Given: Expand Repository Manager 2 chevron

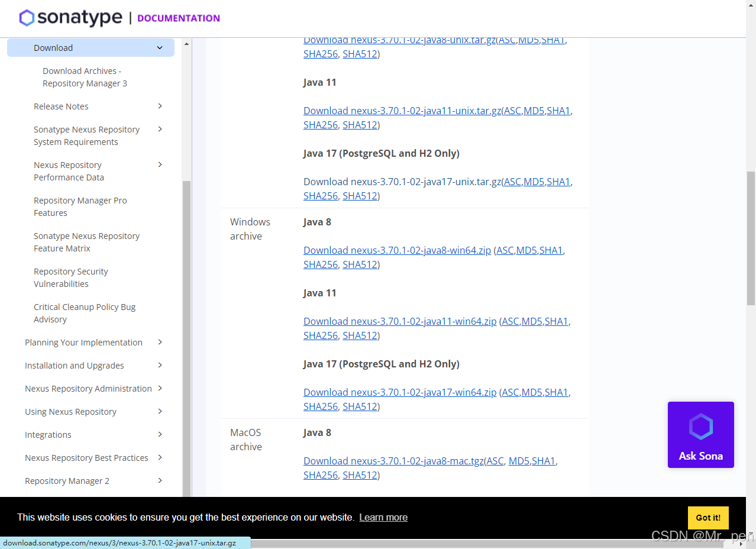Looking at the screenshot, I should coord(160,480).
